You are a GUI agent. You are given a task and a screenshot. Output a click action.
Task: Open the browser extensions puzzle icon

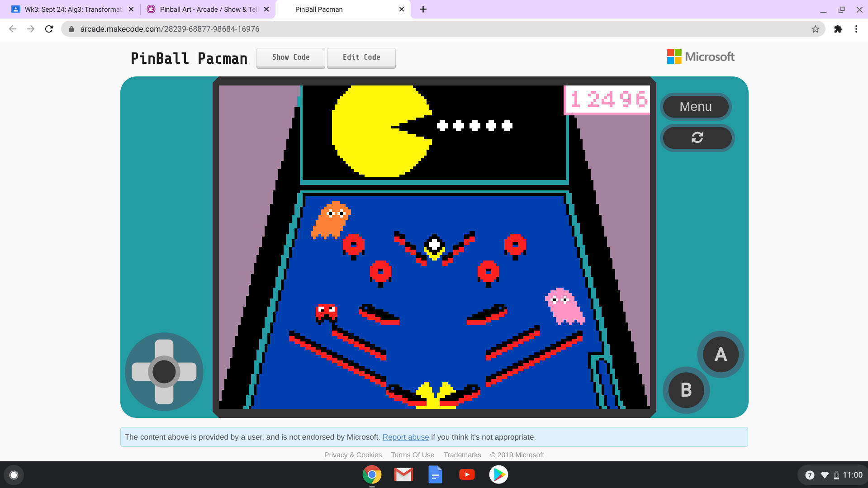point(838,29)
